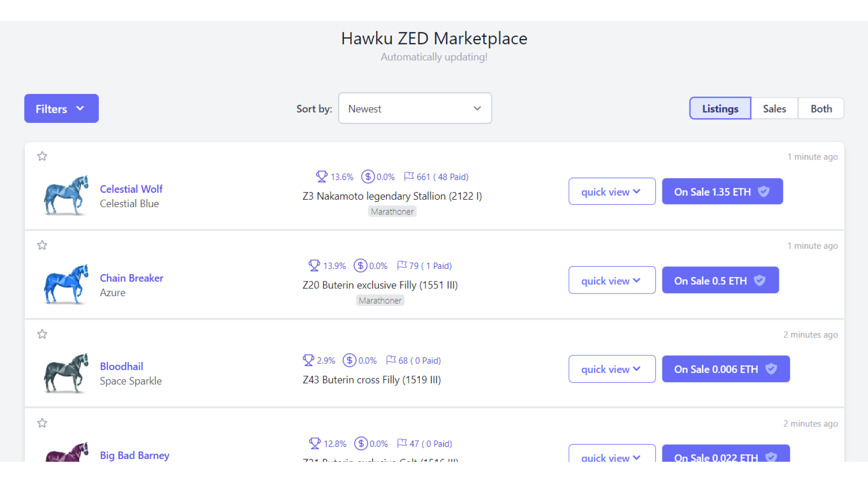Toggle the favorite star for Chain Breaker
This screenshot has height=482, width=868.
tap(42, 245)
